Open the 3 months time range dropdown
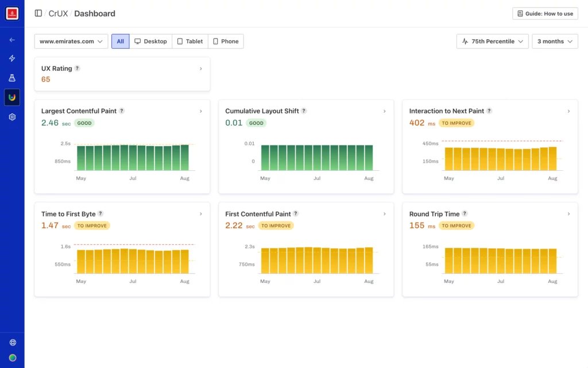This screenshot has width=588, height=368. click(x=555, y=41)
